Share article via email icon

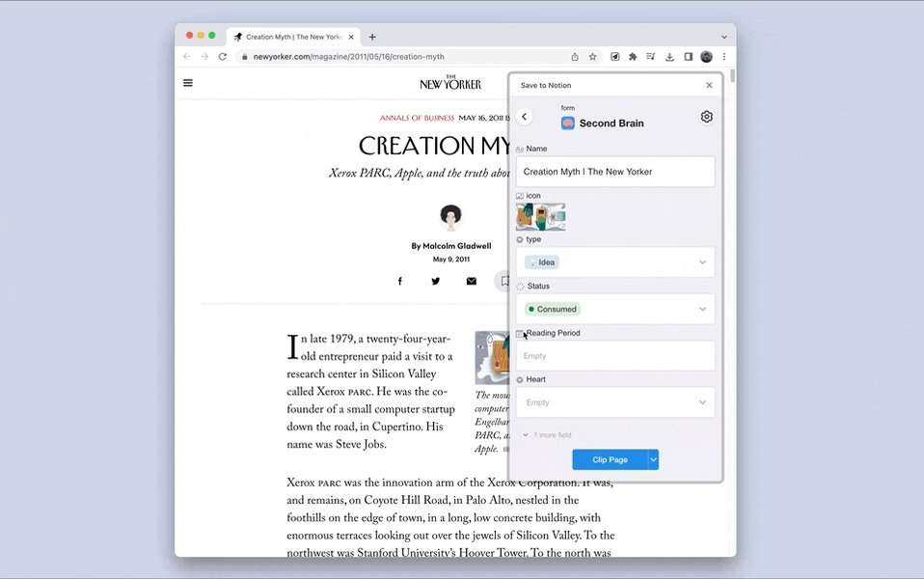tap(472, 281)
